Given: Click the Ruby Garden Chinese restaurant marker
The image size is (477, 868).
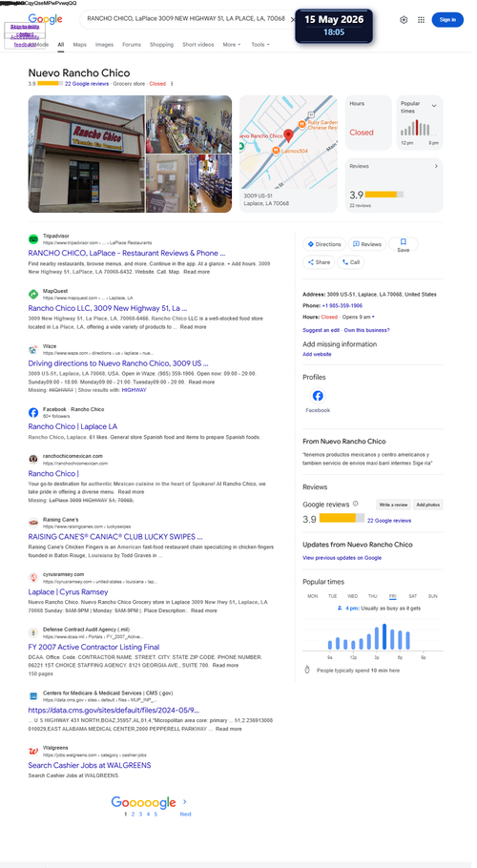Looking at the screenshot, I should (302, 124).
